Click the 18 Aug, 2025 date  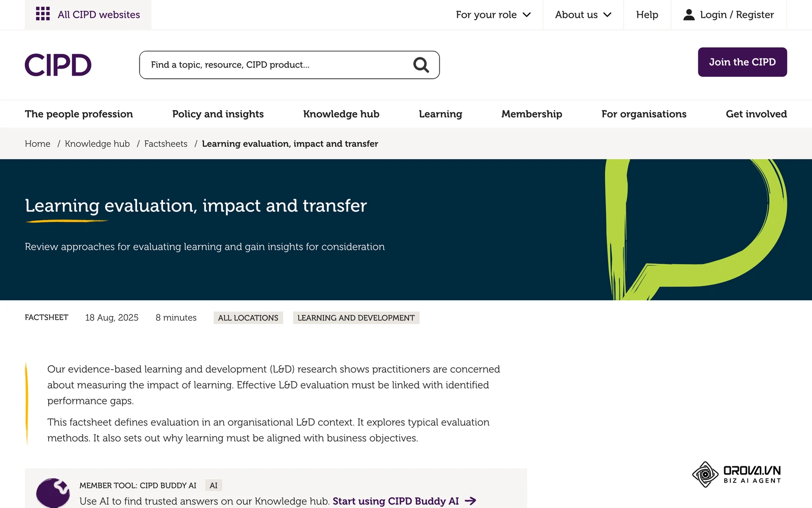coord(112,317)
